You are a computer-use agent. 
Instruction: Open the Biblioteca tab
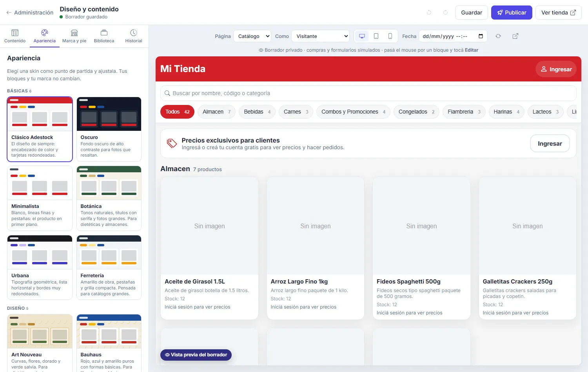[104, 36]
